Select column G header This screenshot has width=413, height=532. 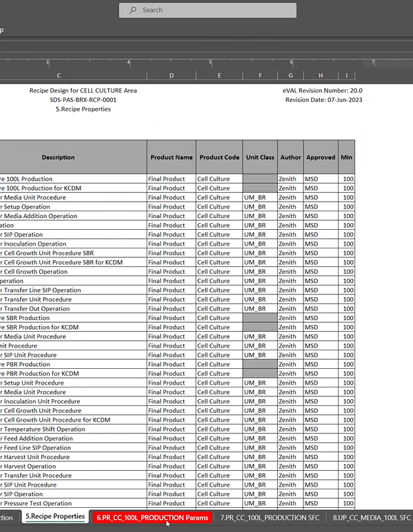290,75
